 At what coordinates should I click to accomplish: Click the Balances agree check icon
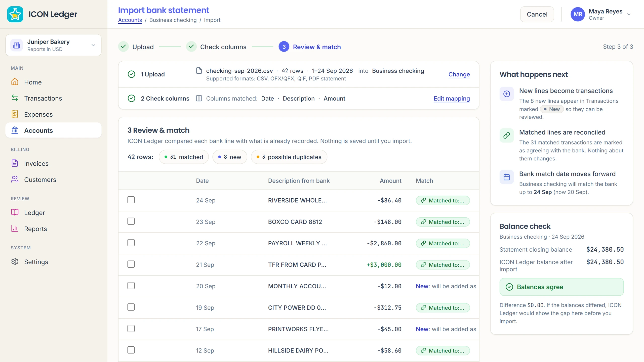509,287
